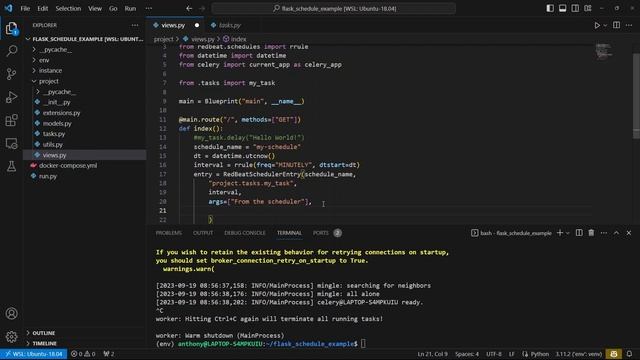Open the Manage gear icon
Image resolution: width=640 pixels, height=360 pixels.
[11, 337]
